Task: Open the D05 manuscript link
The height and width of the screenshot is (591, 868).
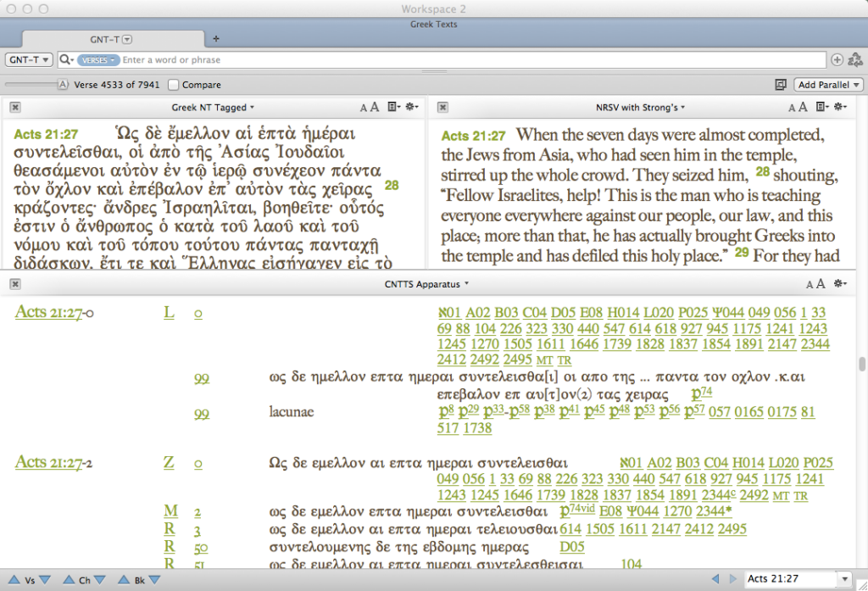Action: click(572, 547)
